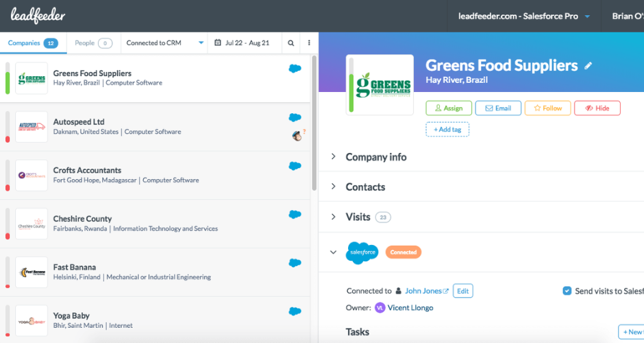Click Salesforce cloud icon on Autospeed Ltd row
This screenshot has height=343, width=644.
(295, 117)
